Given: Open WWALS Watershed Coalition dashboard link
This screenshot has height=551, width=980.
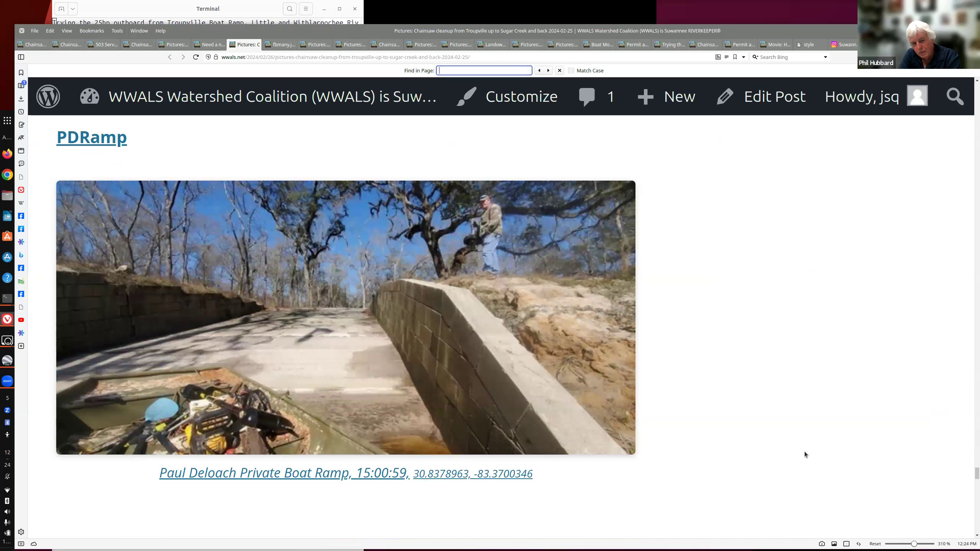Looking at the screenshot, I should pyautogui.click(x=258, y=96).
